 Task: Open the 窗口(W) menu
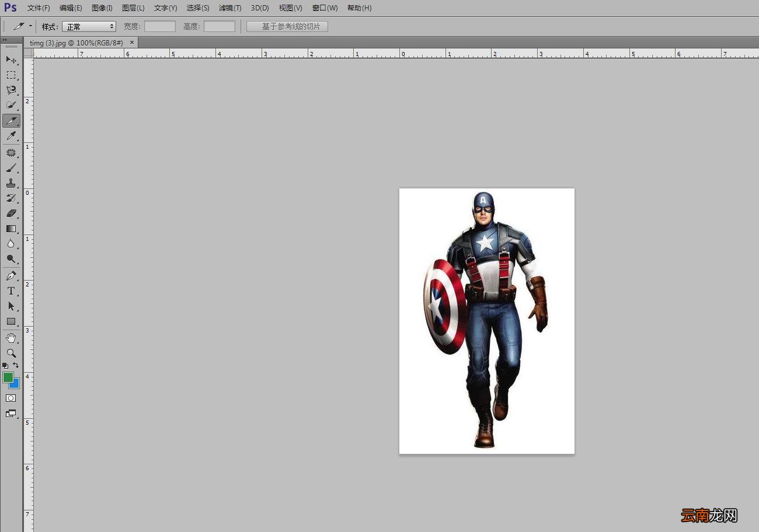pos(325,8)
